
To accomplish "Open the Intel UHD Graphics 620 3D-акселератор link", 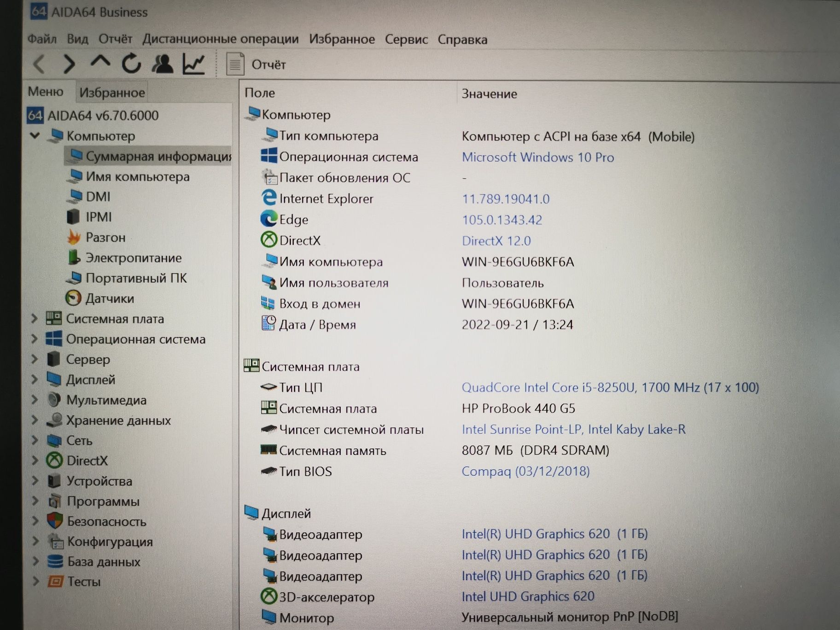I will 528,596.
